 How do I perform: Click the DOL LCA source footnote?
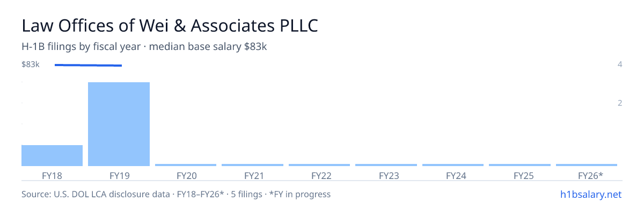click(176, 194)
